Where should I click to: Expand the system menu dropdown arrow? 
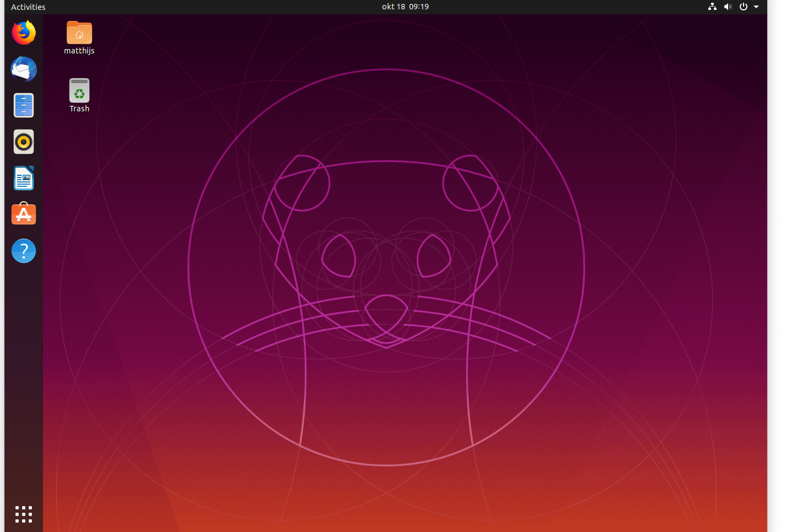(x=756, y=7)
